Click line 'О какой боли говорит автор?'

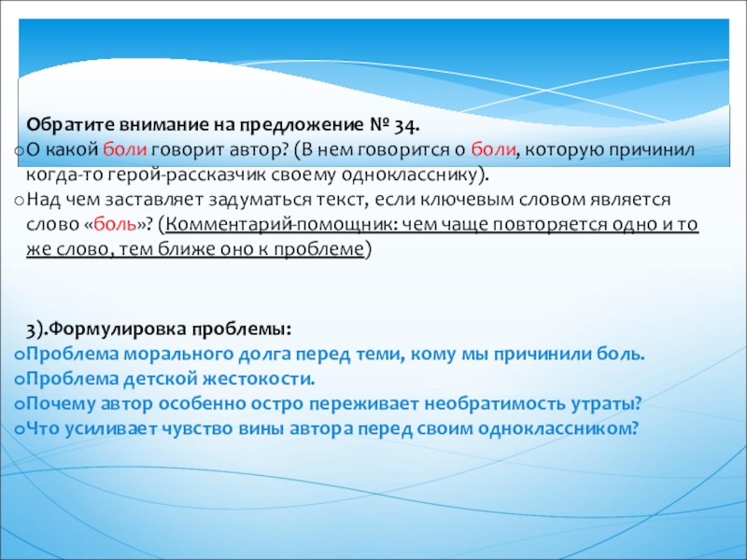pos(158,150)
